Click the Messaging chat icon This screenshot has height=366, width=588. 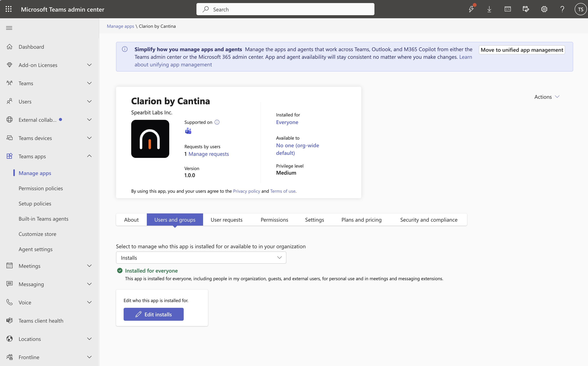point(10,284)
